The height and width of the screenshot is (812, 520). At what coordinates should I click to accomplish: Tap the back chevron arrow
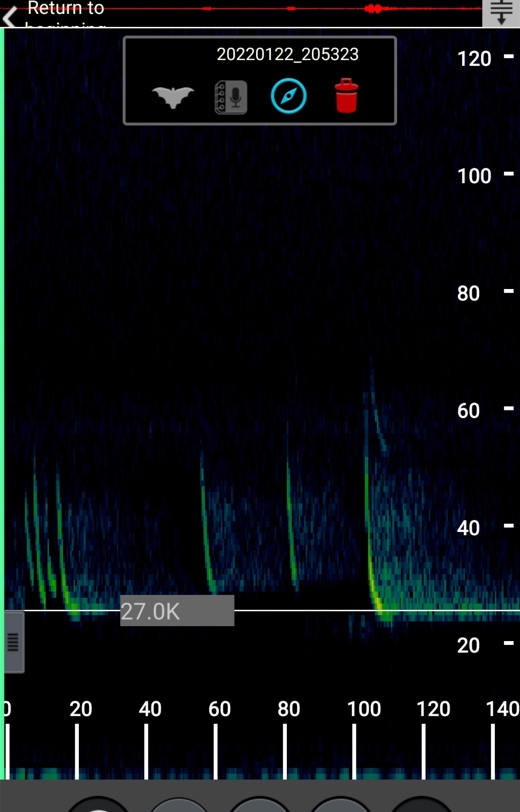[x=9, y=17]
